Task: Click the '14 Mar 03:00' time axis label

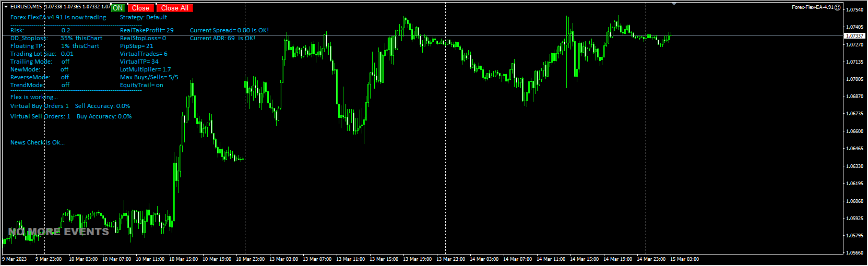Action: point(484,259)
